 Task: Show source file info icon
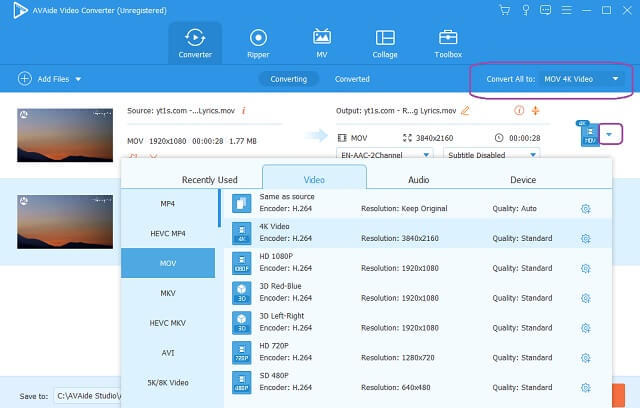click(244, 111)
